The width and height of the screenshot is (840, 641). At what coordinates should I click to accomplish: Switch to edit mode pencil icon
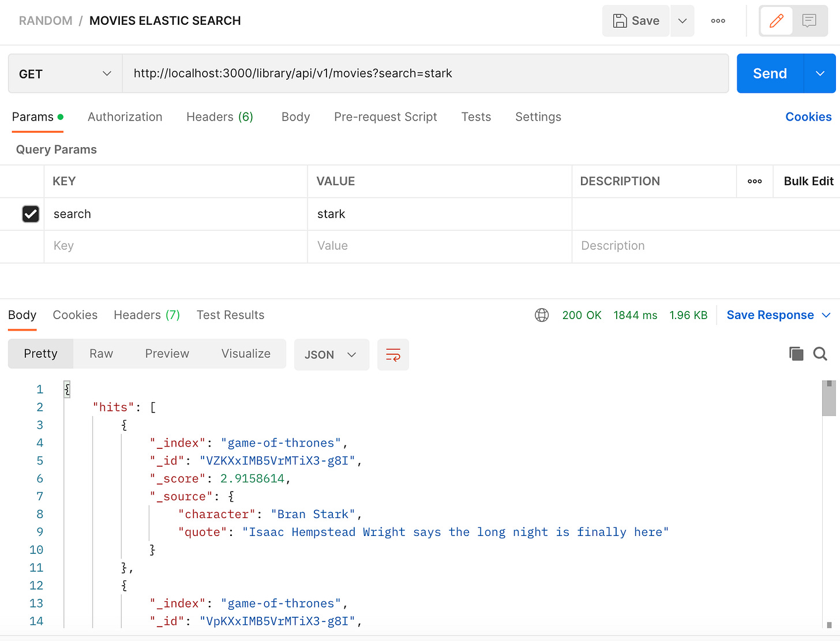(x=777, y=21)
